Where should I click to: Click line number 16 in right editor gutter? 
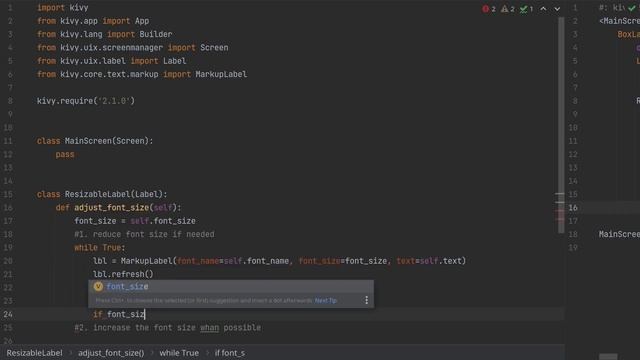point(573,208)
